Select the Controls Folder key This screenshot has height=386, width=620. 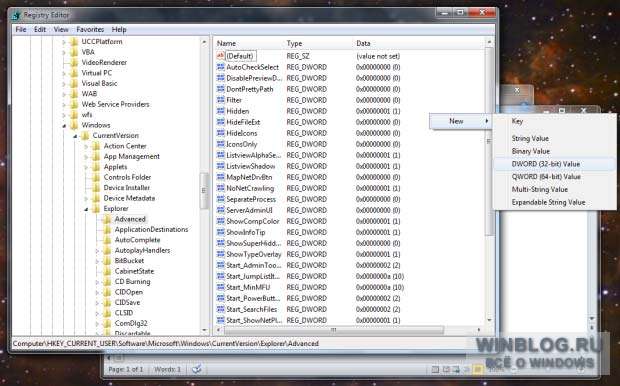127,177
